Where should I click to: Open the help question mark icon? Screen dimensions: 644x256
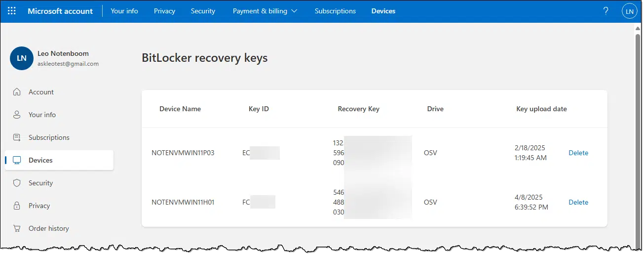tap(606, 11)
